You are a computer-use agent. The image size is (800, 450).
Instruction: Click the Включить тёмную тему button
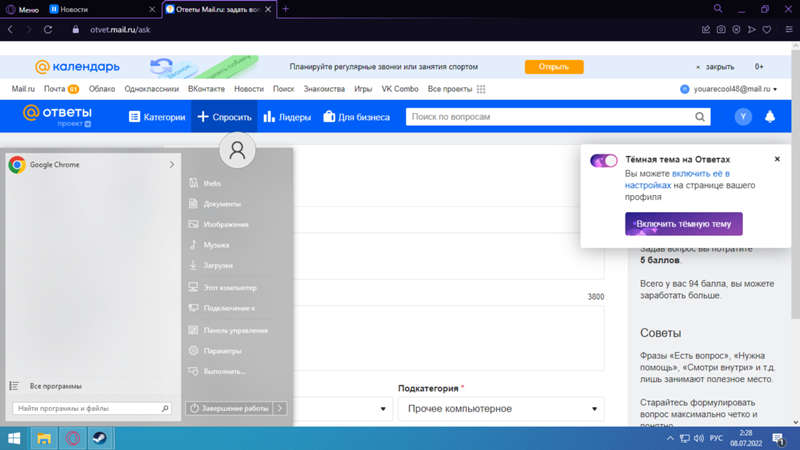click(684, 224)
